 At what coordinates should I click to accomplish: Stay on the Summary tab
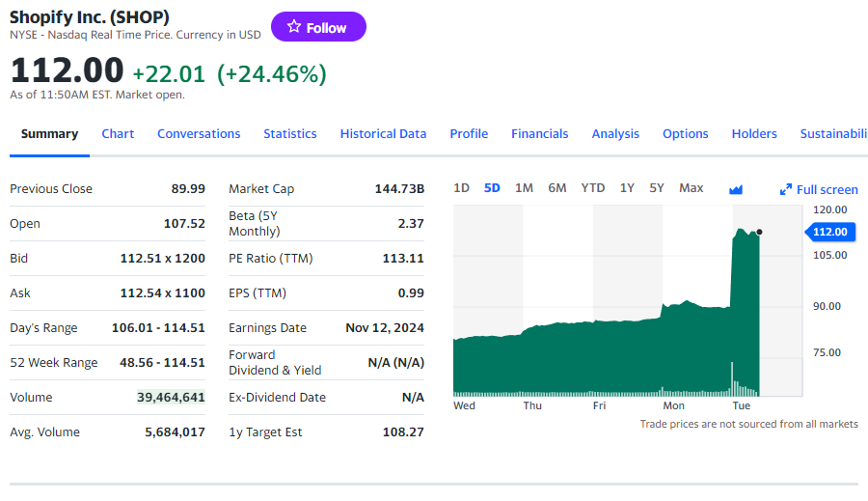click(x=49, y=133)
